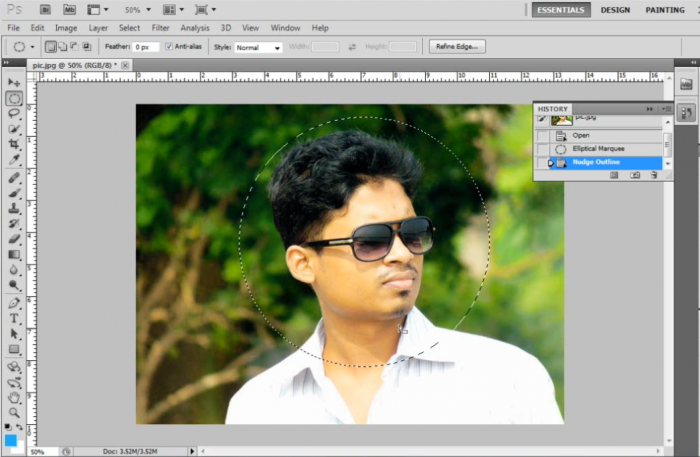Select the Path Selection tool
This screenshot has height=457, width=700.
[14, 333]
